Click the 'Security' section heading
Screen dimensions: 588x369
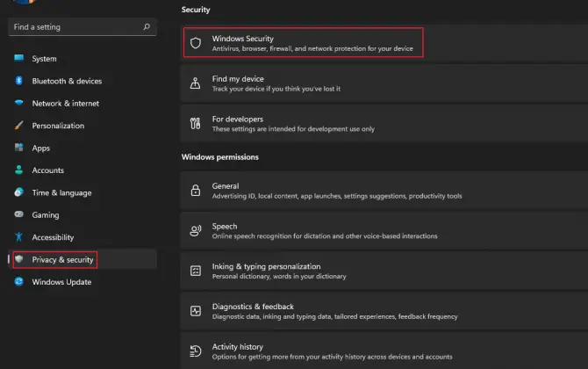[x=196, y=10]
